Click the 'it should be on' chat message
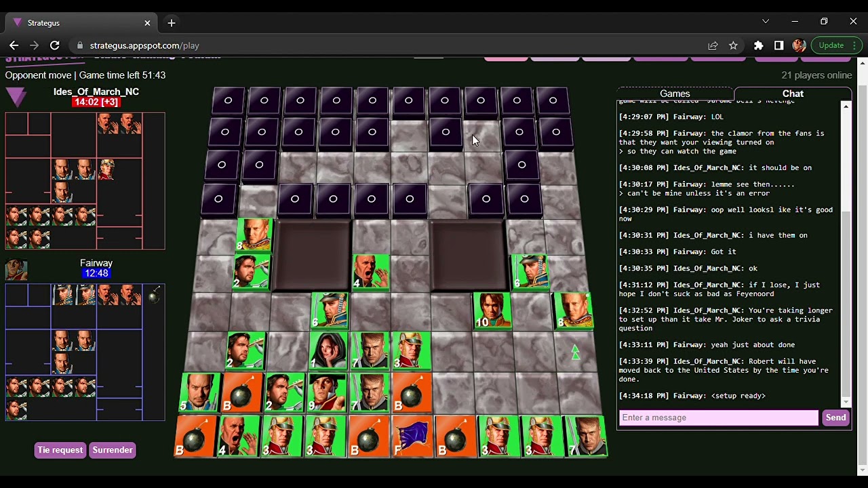Viewport: 868px width, 488px height. coord(780,167)
